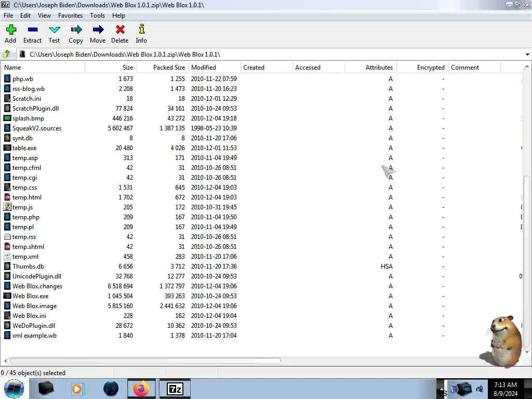Select the ScratchPlugin.dll file icon
This screenshot has width=532, height=399.
pos(7,108)
